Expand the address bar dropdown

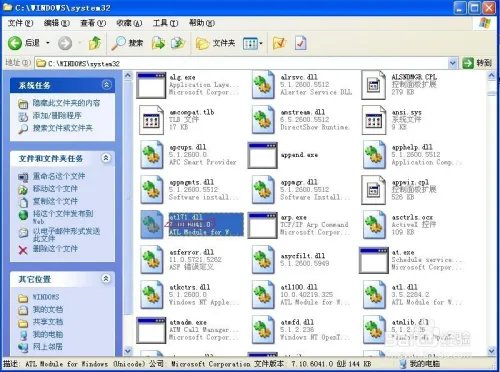tap(452, 63)
